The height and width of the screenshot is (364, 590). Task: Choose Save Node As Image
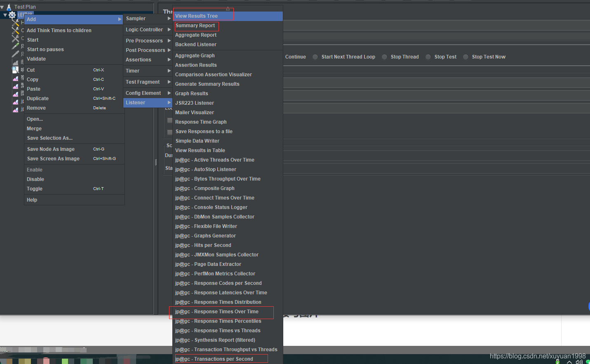[74, 149]
